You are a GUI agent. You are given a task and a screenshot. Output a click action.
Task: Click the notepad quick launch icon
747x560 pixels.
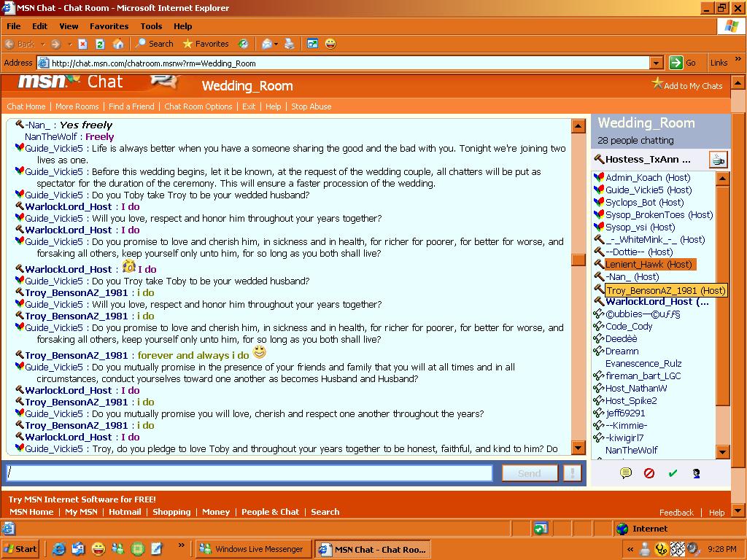coord(157,548)
